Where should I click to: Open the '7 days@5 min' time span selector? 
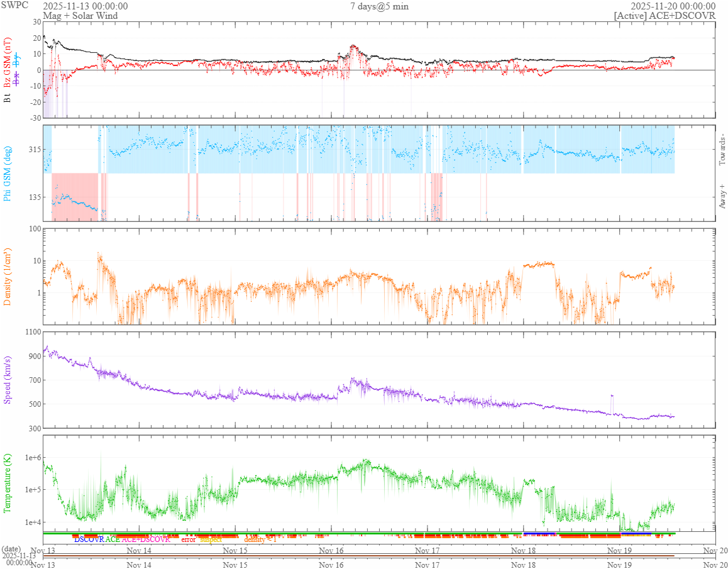379,6
